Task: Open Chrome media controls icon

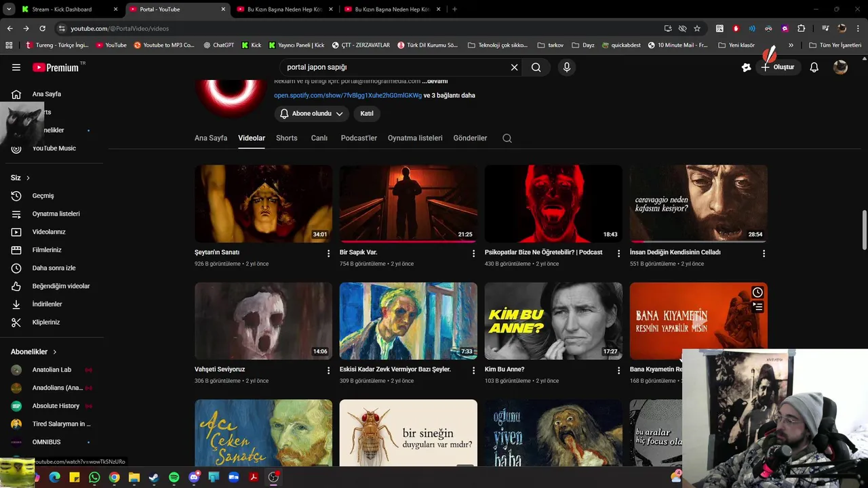Action: click(825, 28)
